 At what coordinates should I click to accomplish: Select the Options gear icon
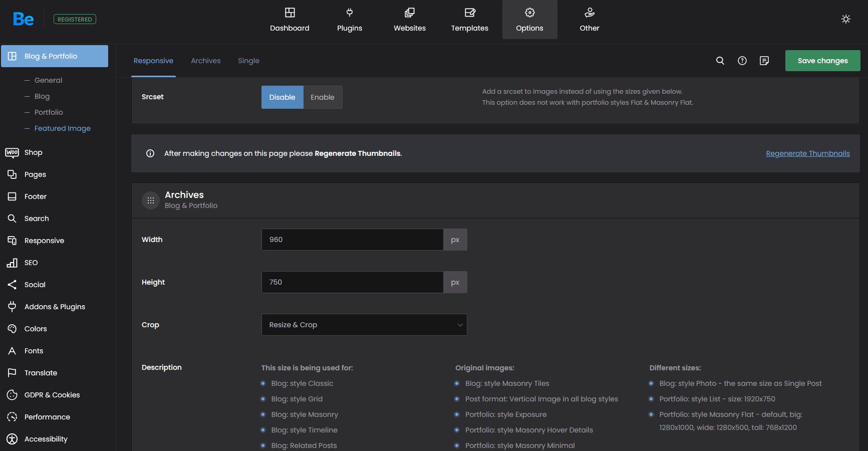[530, 13]
